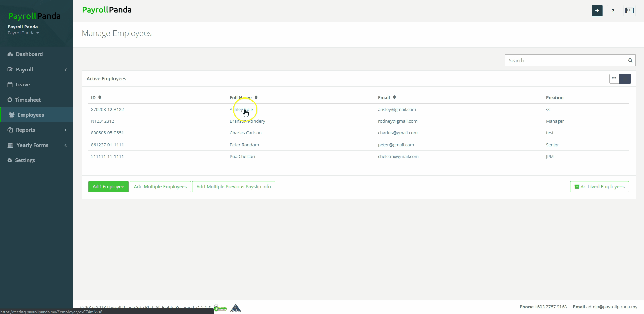Click employee ID 870203-12-3122
The height and width of the screenshot is (314, 644).
pyautogui.click(x=107, y=110)
